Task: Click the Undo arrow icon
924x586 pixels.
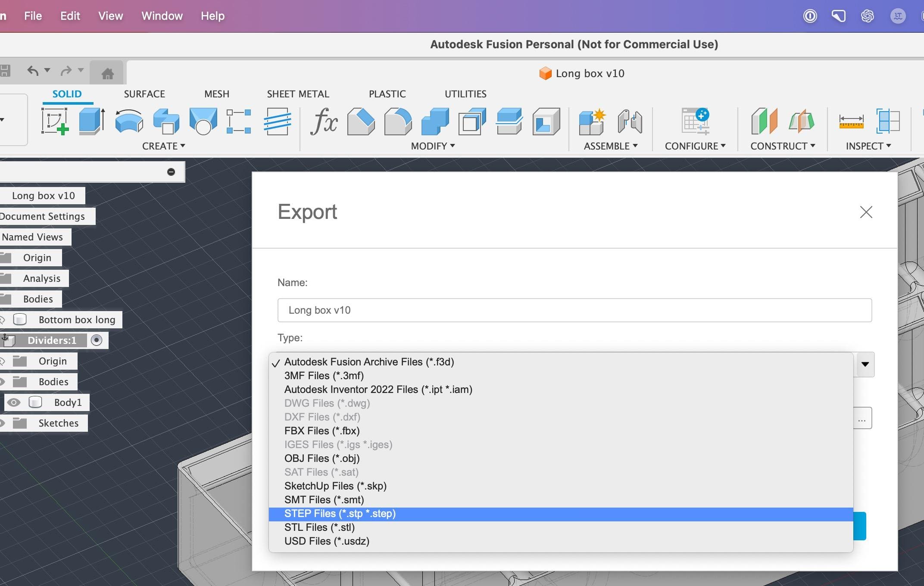Action: click(33, 70)
